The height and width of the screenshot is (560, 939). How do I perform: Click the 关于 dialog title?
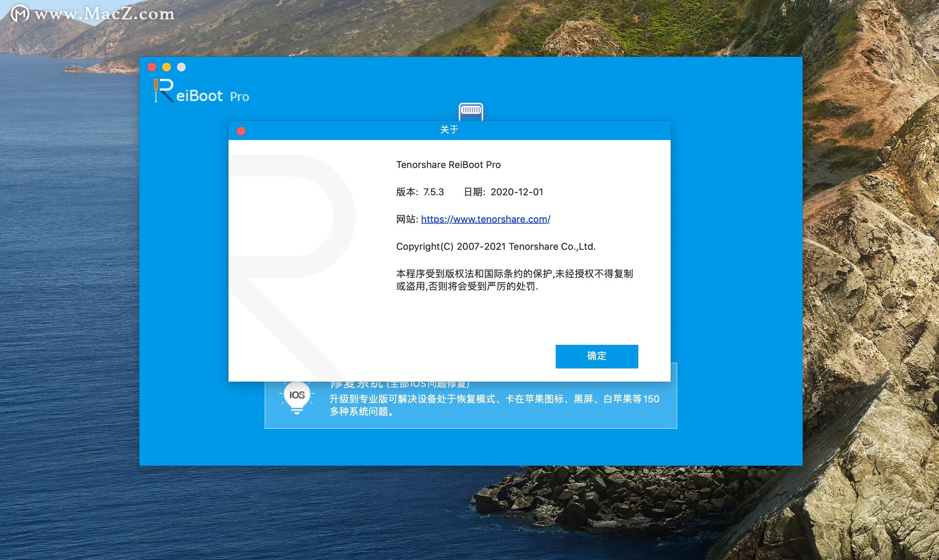point(449,129)
